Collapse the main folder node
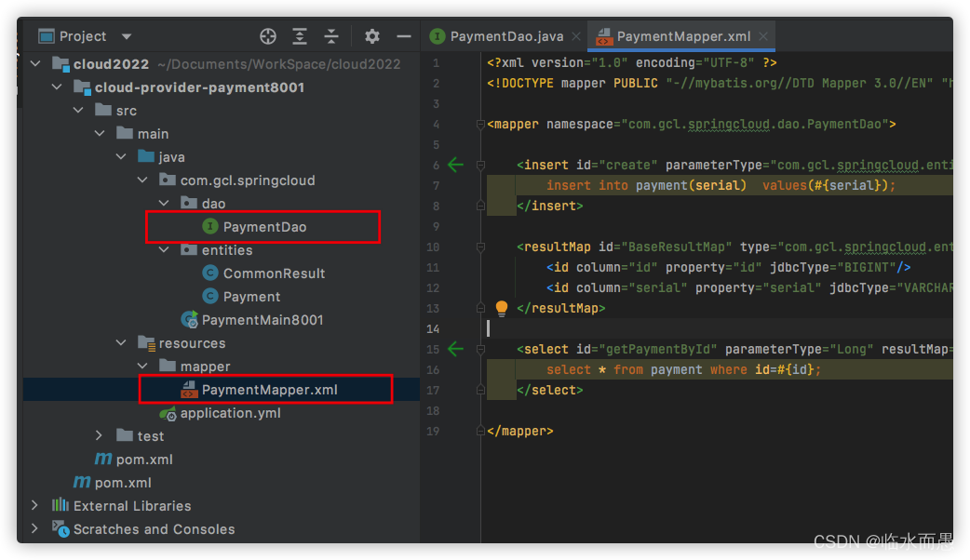This screenshot has height=560, width=970. coord(100,134)
